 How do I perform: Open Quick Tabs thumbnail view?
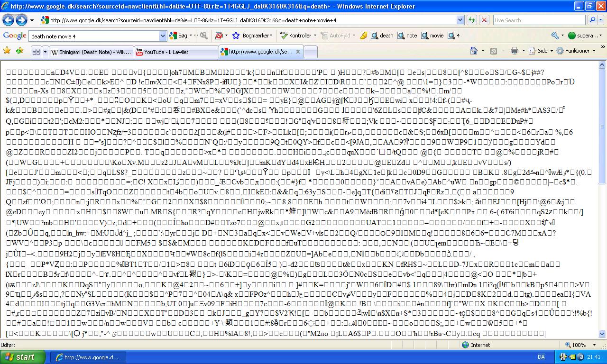click(x=36, y=52)
